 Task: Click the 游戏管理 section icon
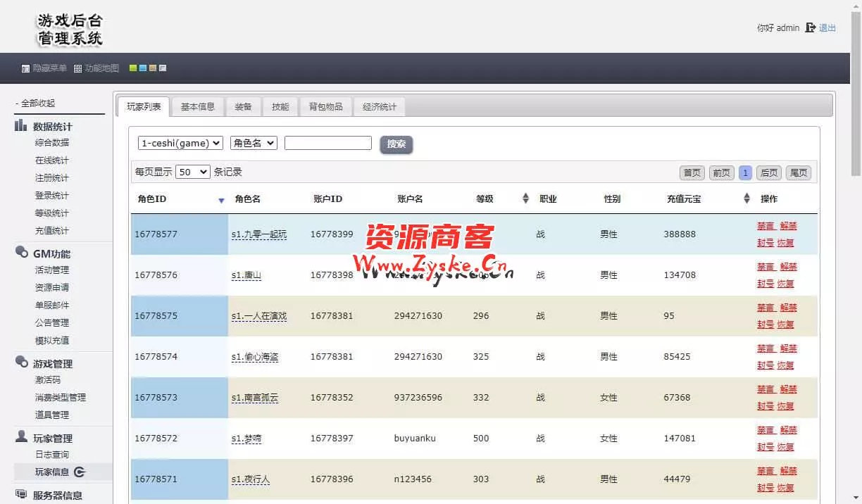21,363
